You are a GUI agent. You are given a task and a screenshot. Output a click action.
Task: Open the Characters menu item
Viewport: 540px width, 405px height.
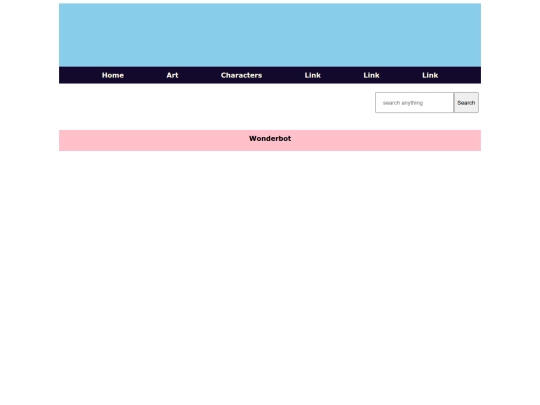tap(241, 75)
